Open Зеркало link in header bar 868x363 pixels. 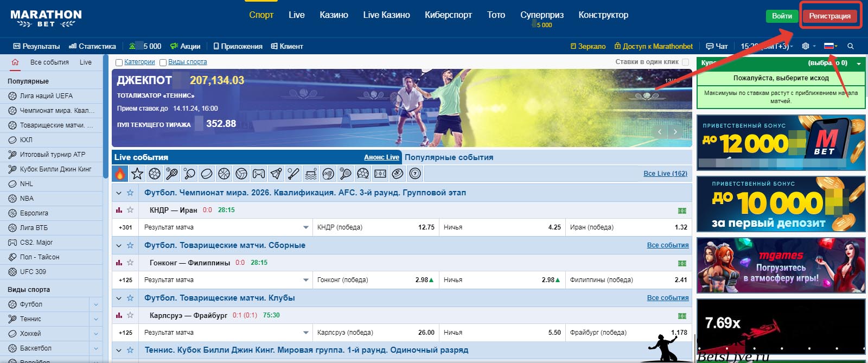coord(588,46)
